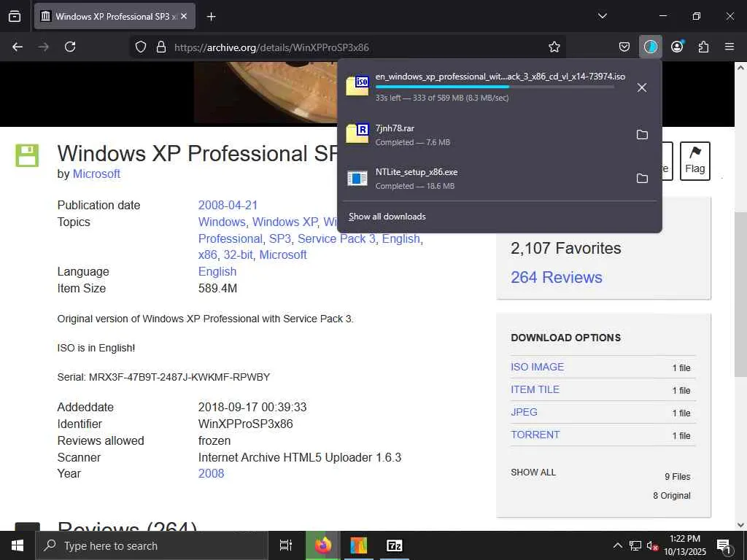Reload the current page
The width and height of the screenshot is (747, 560).
coord(70,47)
